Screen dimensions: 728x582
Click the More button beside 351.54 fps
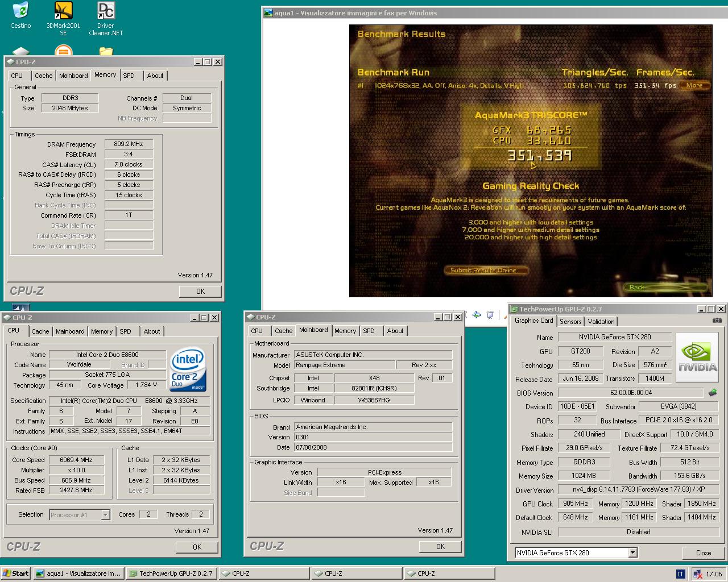click(694, 85)
